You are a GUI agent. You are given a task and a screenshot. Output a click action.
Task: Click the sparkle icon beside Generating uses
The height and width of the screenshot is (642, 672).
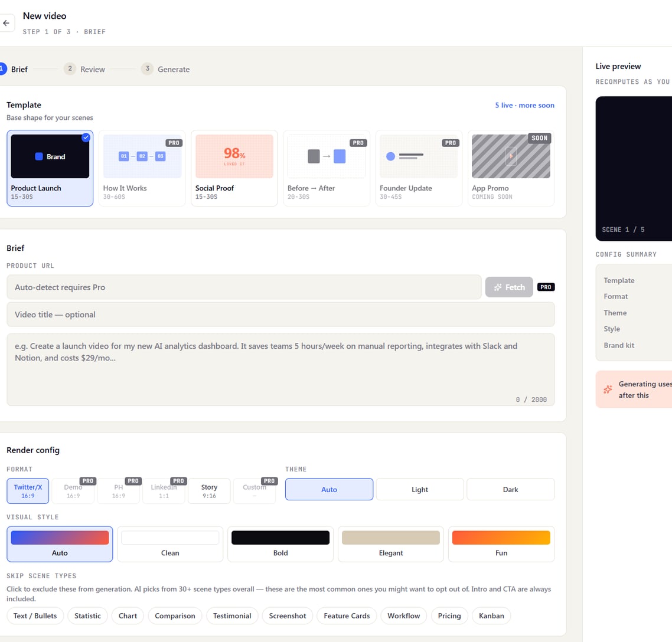608,389
